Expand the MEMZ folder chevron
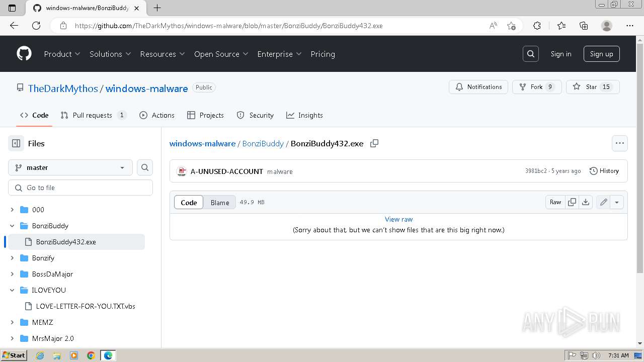Image resolution: width=644 pixels, height=362 pixels. tap(12, 322)
